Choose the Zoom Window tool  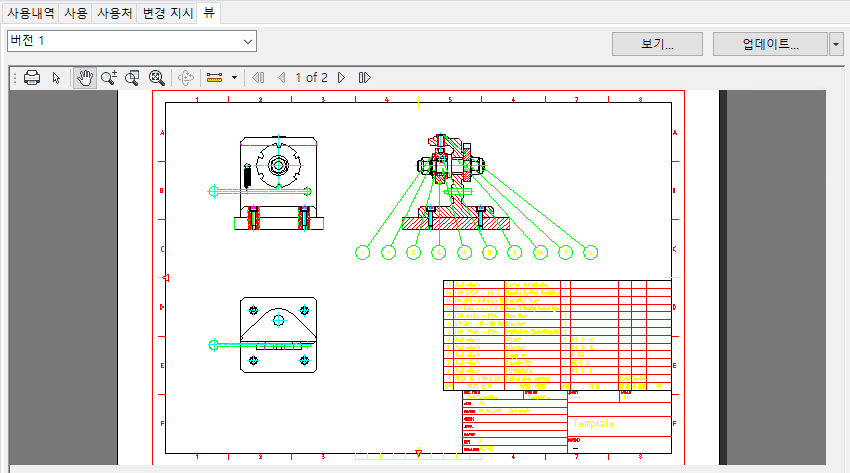tap(132, 78)
